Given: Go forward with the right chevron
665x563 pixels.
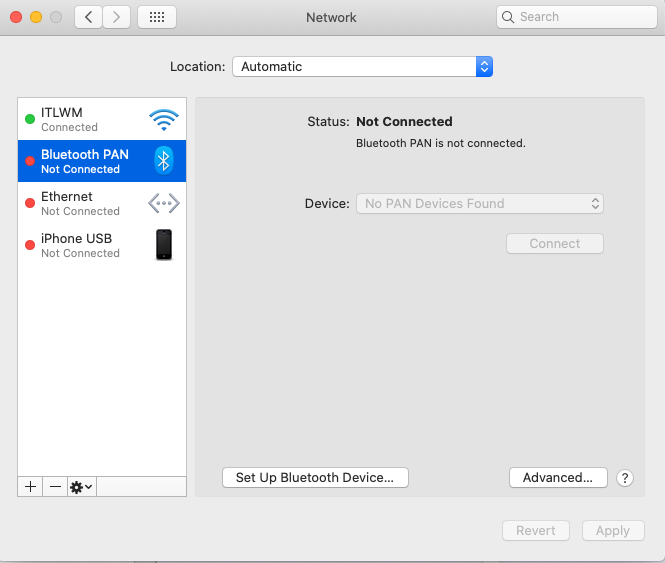Looking at the screenshot, I should [x=116, y=17].
